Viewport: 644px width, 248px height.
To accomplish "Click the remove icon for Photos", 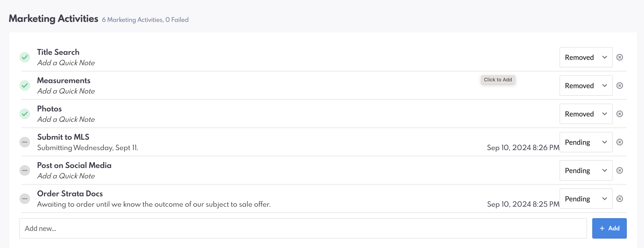I will 619,114.
